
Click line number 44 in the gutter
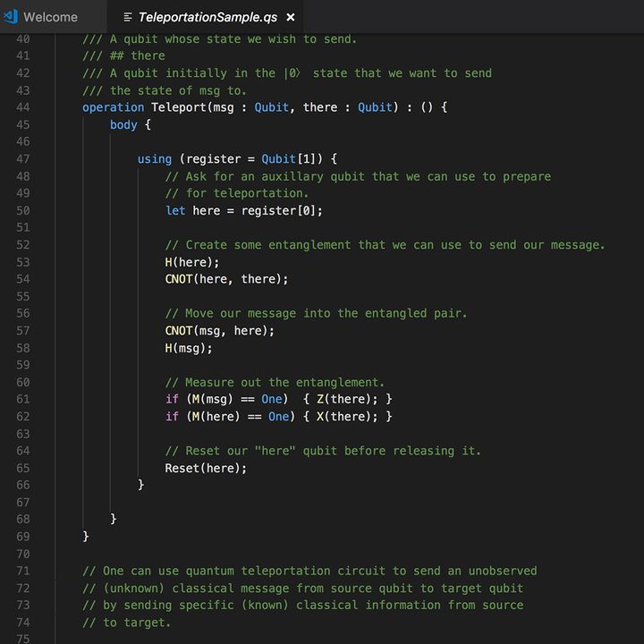(x=23, y=107)
